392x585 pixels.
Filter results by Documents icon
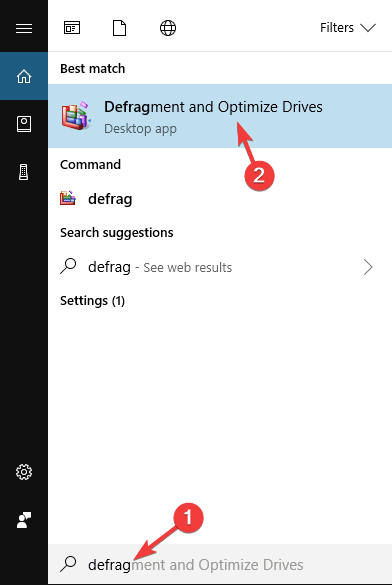pos(119,28)
